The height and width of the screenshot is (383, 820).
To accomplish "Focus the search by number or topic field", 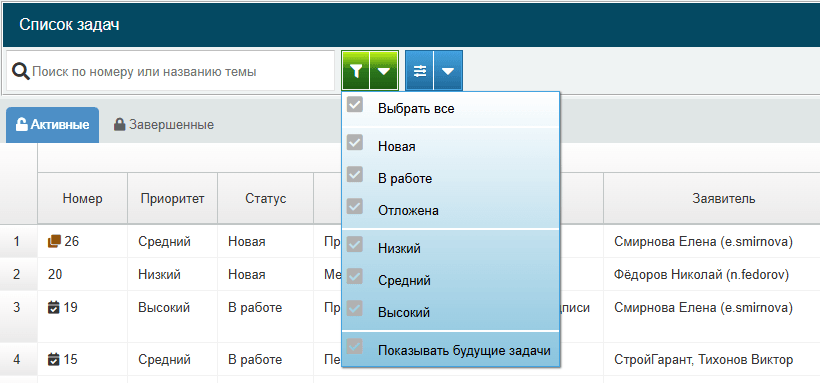I will click(x=170, y=71).
